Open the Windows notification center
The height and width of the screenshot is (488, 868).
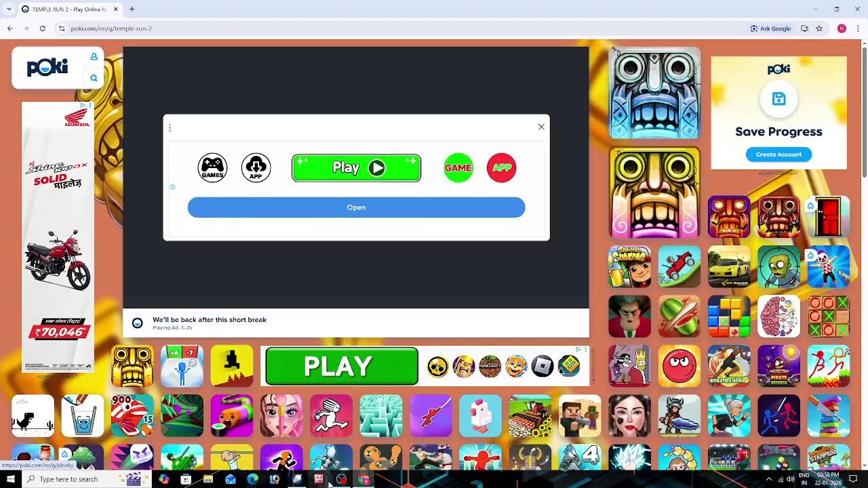pos(853,479)
